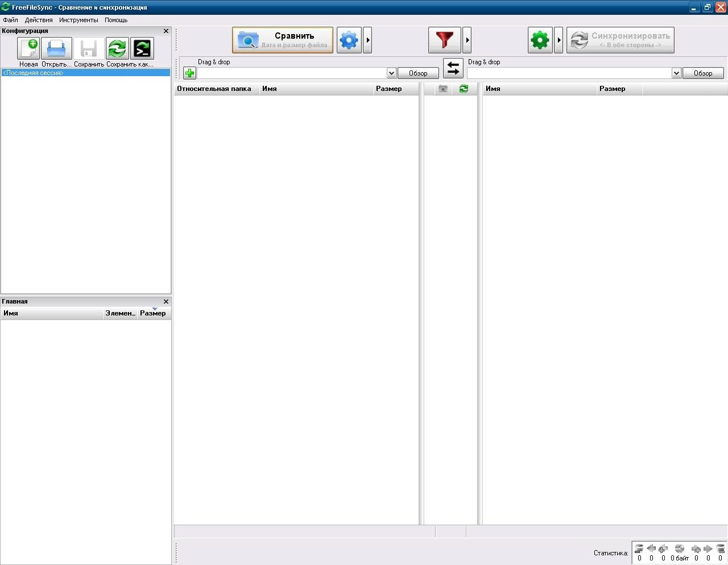Image resolution: width=728 pixels, height=565 pixels.
Task: Open a configuration file via Открыть icon
Action: point(57,48)
